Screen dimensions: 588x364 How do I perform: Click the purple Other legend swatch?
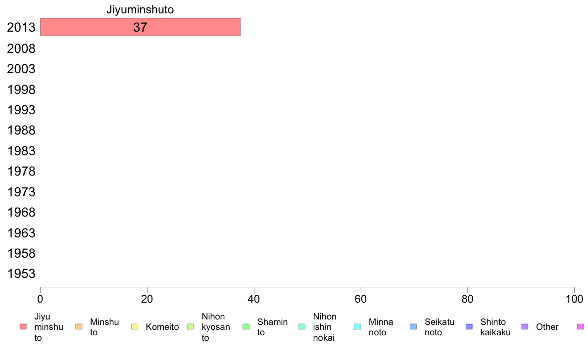click(x=525, y=327)
